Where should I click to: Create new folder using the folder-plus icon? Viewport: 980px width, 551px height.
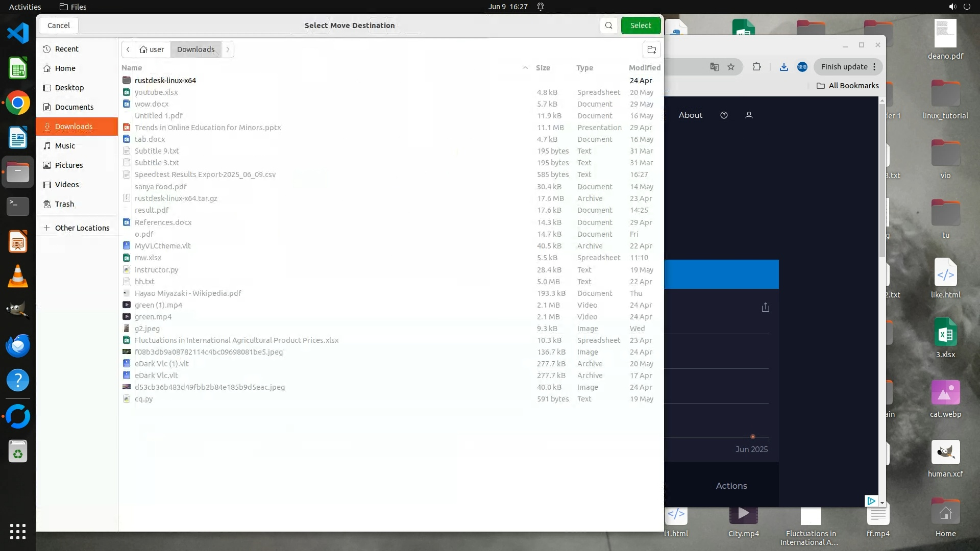click(651, 49)
